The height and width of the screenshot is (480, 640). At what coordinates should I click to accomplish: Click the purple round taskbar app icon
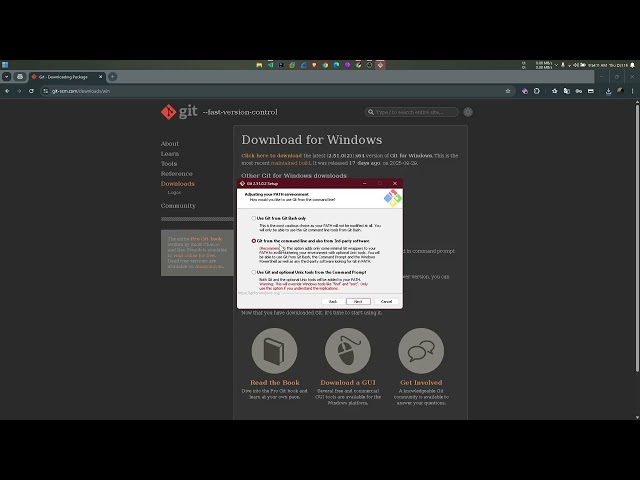347,65
